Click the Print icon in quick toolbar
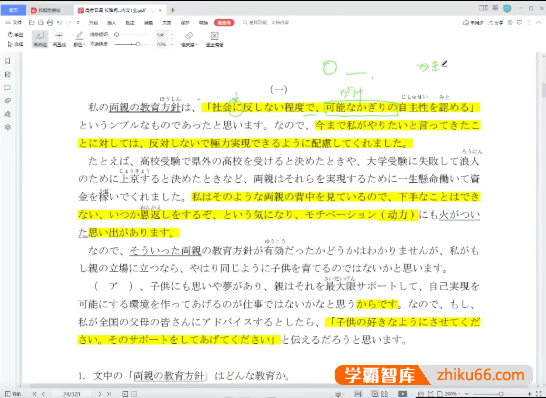Viewport: 546px width, 398px height. [50, 23]
